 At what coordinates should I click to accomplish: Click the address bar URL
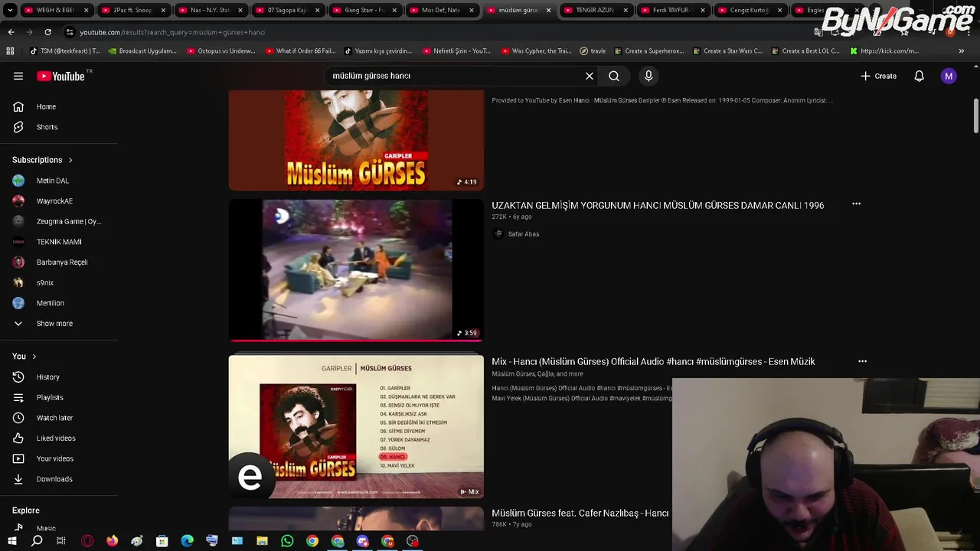172,32
